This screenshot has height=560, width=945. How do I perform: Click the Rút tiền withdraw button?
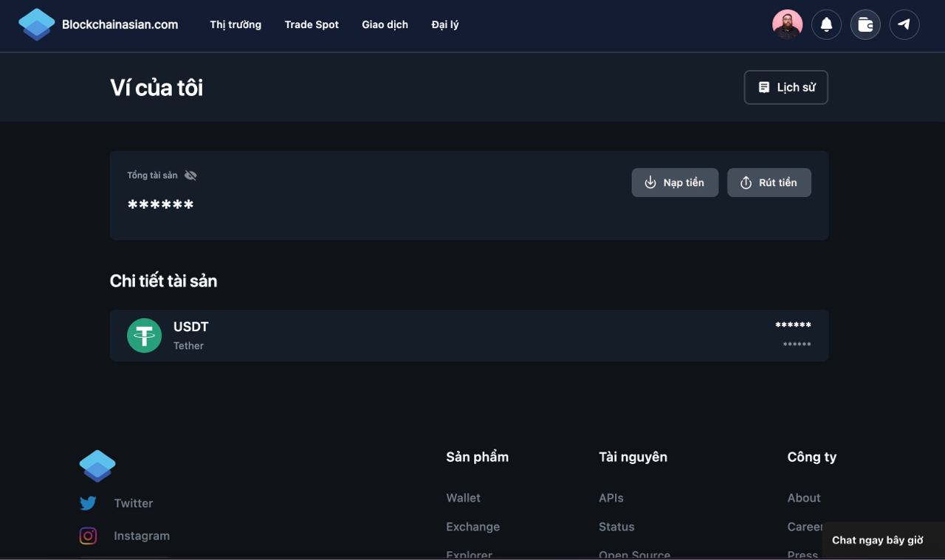tap(769, 182)
